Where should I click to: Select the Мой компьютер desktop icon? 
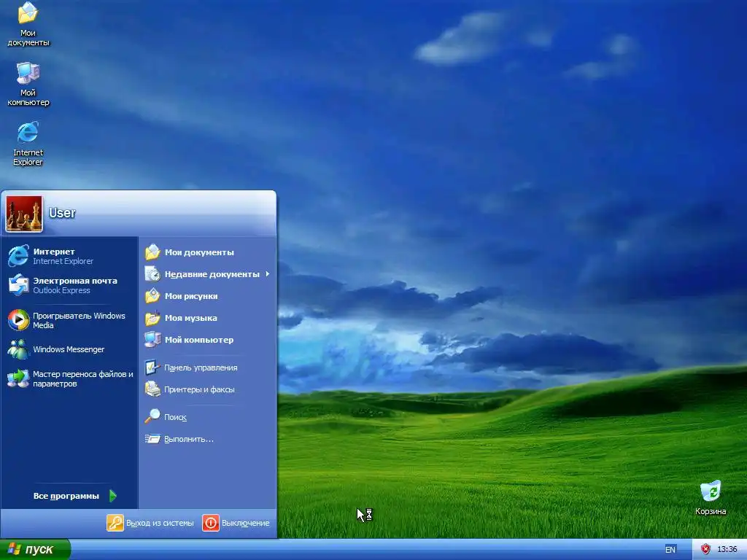(28, 85)
